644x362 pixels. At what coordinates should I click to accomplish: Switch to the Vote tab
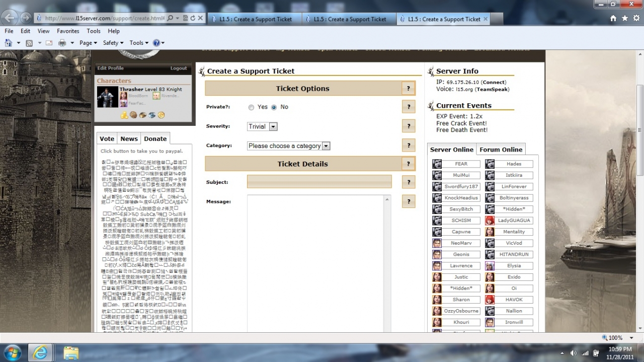tap(107, 138)
